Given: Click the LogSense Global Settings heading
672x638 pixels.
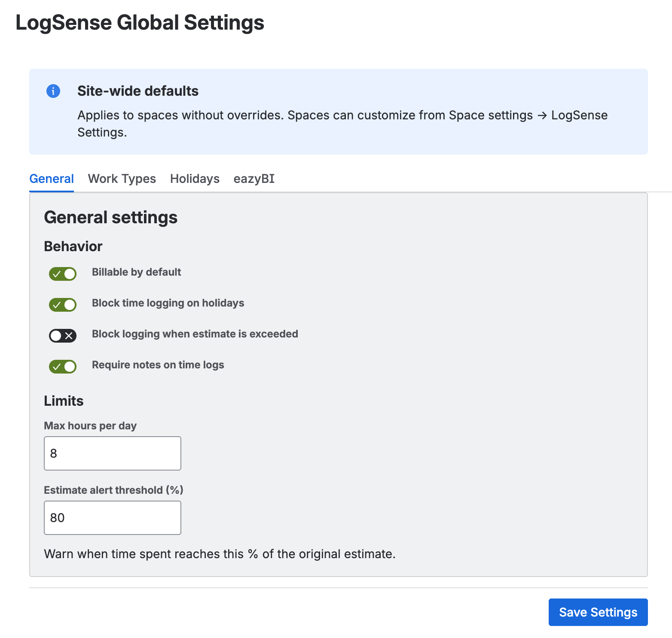Looking at the screenshot, I should [140, 23].
